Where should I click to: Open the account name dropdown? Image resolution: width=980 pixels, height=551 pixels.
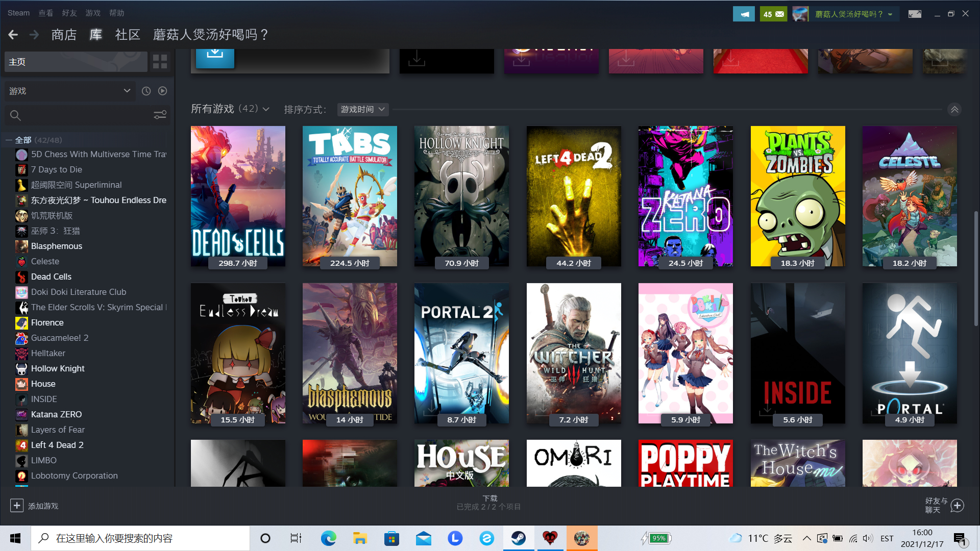[x=853, y=14]
